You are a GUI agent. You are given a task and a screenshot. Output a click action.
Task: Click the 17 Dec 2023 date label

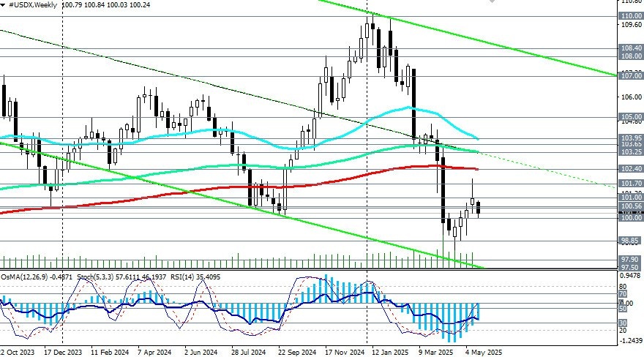point(63,352)
